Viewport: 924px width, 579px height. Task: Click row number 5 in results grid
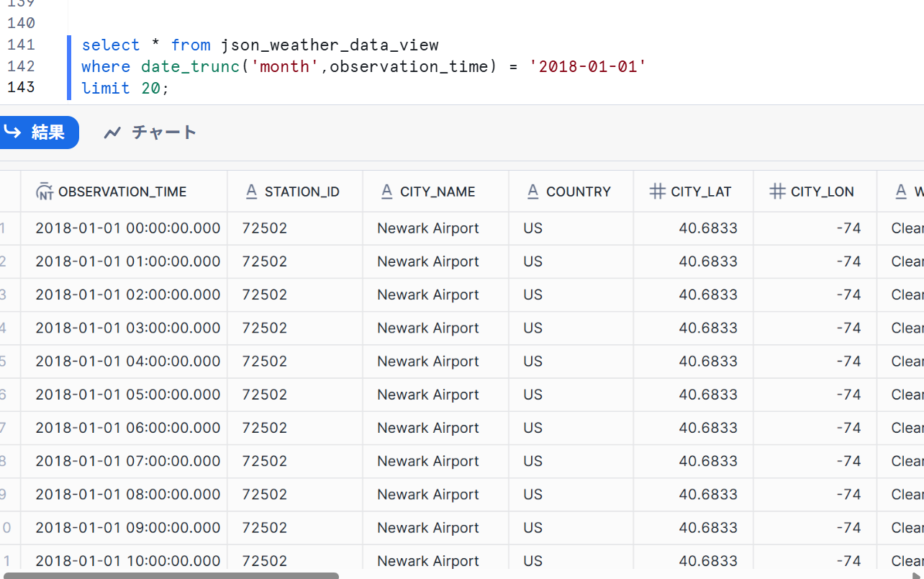pyautogui.click(x=4, y=361)
